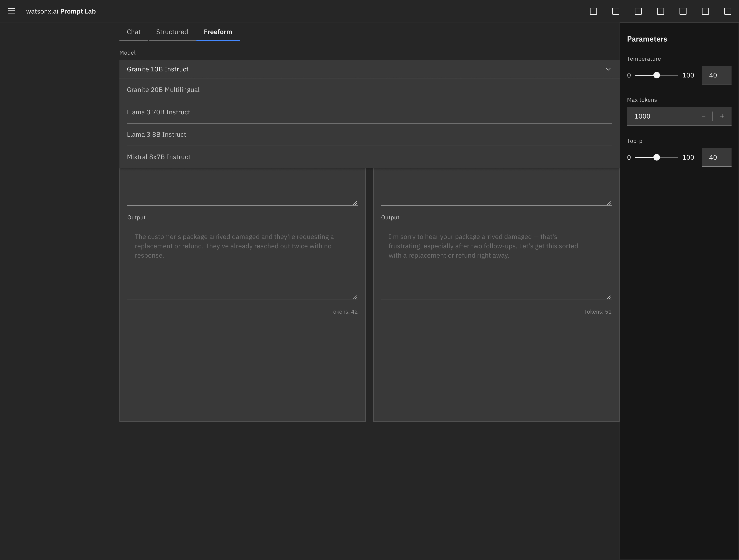
Task: Open the hamburger navigation menu
Action: (11, 11)
